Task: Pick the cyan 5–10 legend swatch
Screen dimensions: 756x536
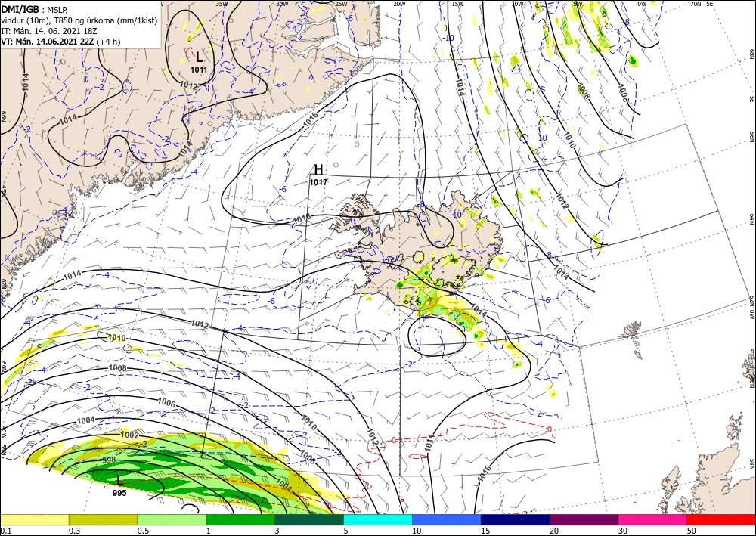Action: (378, 519)
